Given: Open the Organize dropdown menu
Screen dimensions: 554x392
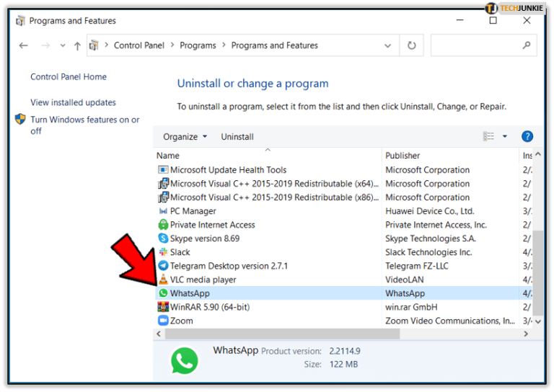Looking at the screenshot, I should pyautogui.click(x=185, y=136).
